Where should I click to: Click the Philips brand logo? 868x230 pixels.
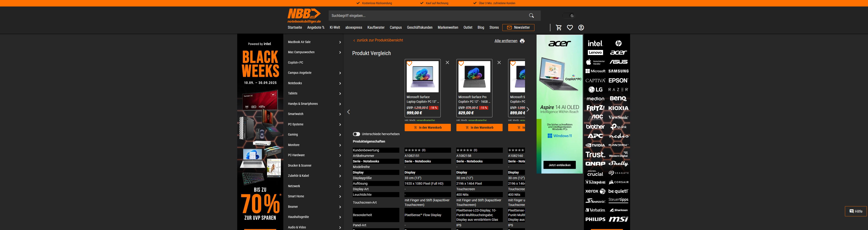click(595, 219)
